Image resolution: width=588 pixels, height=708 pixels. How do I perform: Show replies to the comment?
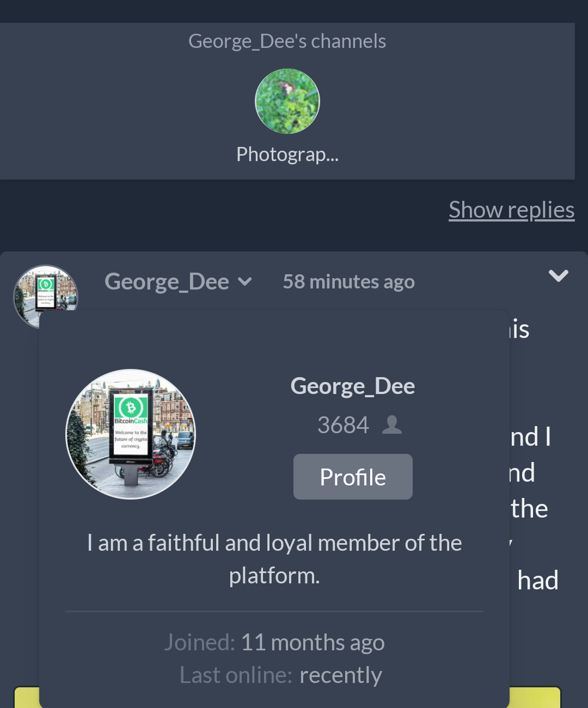(511, 210)
